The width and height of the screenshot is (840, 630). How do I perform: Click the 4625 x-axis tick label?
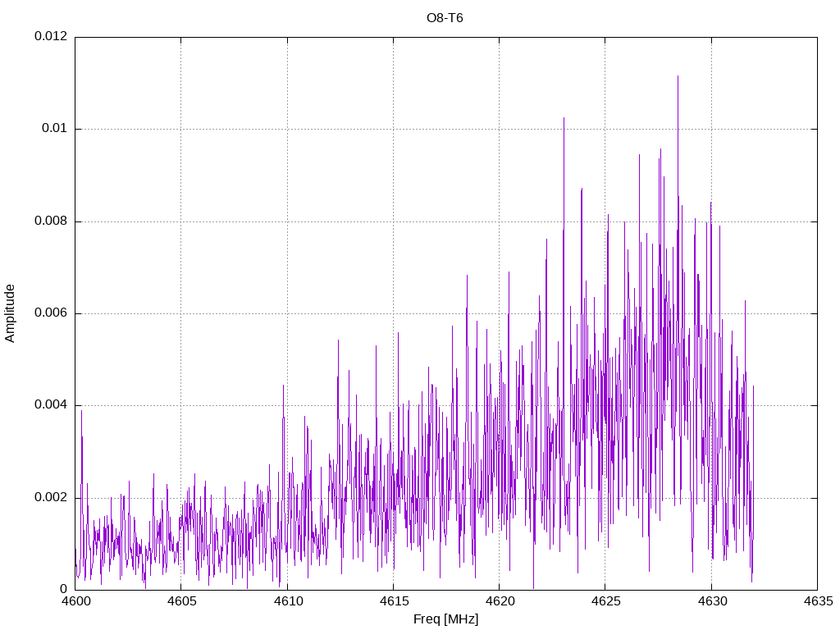click(606, 601)
